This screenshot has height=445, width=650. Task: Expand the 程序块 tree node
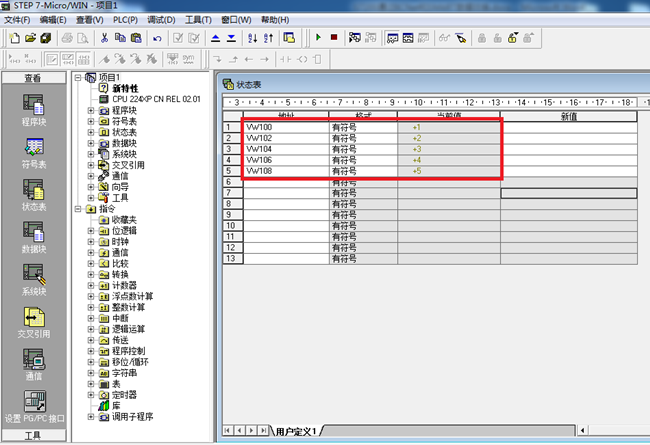(x=91, y=110)
